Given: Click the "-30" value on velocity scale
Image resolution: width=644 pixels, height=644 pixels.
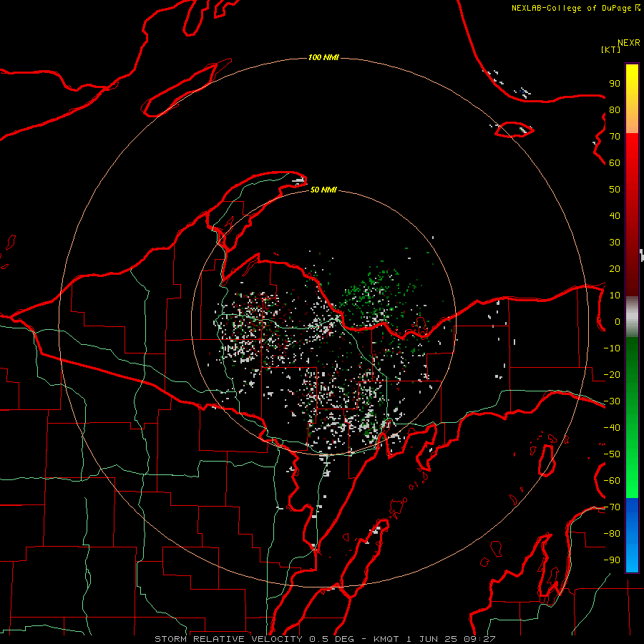Looking at the screenshot, I should [x=612, y=401].
